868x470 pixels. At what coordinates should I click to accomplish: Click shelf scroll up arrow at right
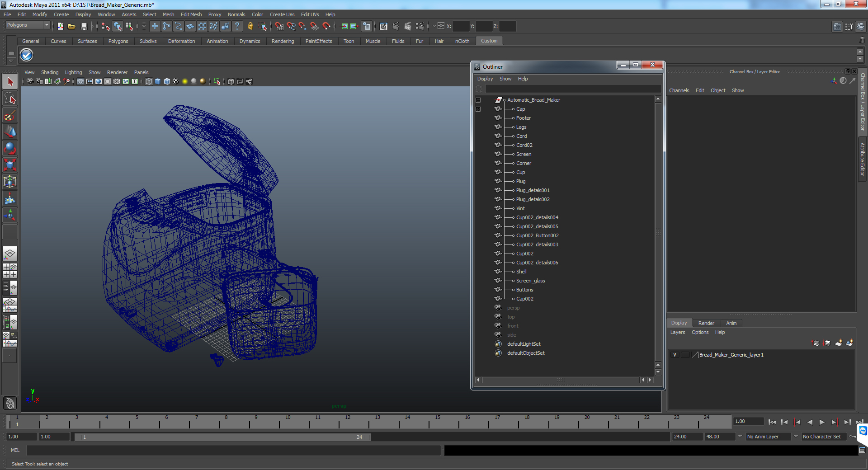click(860, 52)
